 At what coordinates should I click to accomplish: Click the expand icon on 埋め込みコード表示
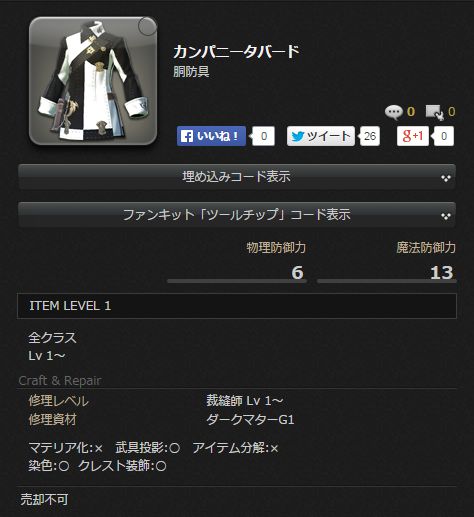(x=446, y=178)
